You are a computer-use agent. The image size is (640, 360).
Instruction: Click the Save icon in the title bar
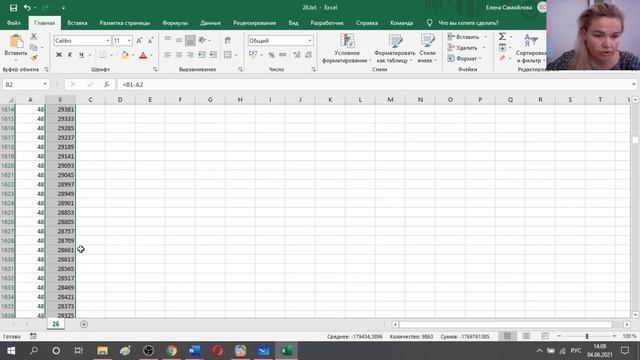[13, 8]
